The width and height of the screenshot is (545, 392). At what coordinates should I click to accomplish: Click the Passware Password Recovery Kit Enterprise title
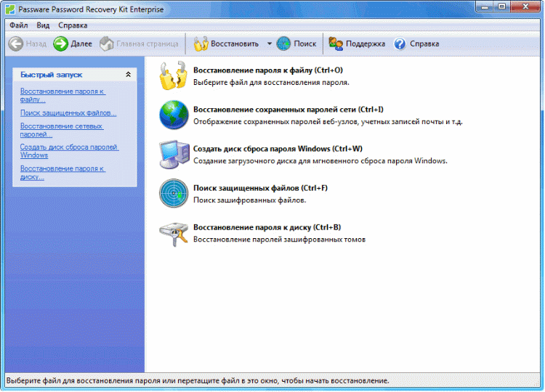coord(91,9)
